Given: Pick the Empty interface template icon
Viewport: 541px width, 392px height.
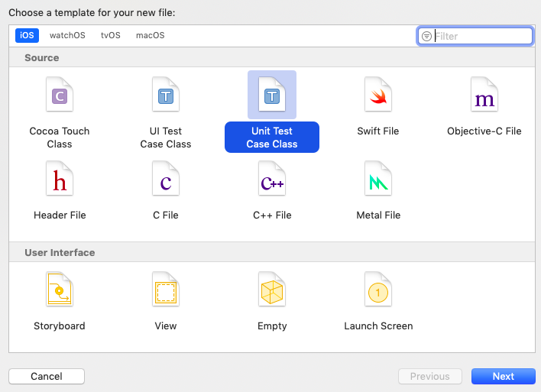Looking at the screenshot, I should pos(272,289).
